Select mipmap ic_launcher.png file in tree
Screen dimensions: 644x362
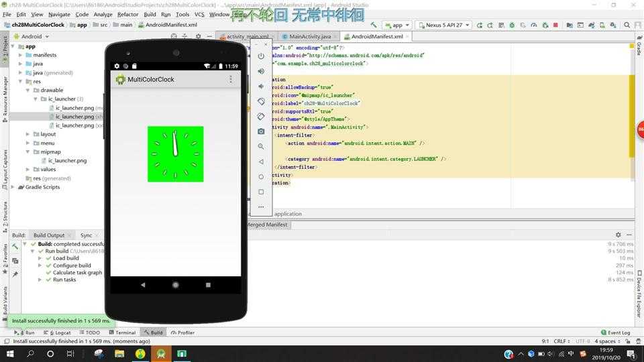[x=67, y=160]
